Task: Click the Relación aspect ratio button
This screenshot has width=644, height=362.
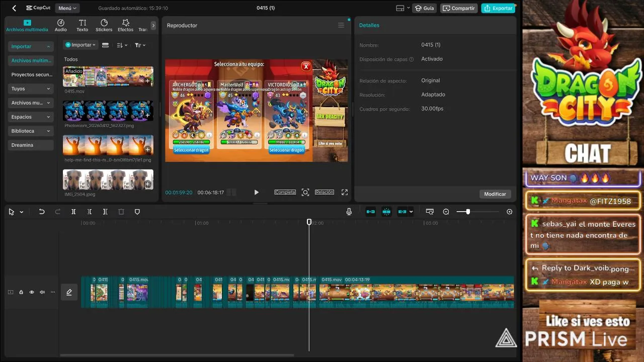Action: click(325, 192)
